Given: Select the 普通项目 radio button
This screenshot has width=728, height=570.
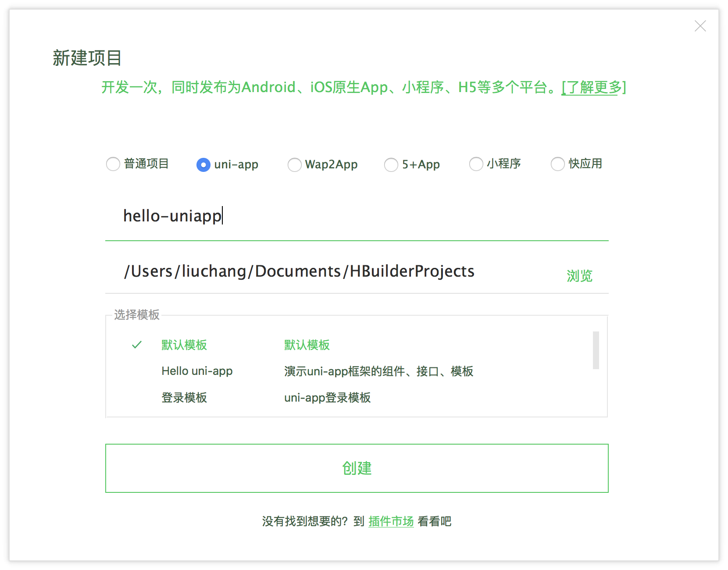Looking at the screenshot, I should point(113,164).
